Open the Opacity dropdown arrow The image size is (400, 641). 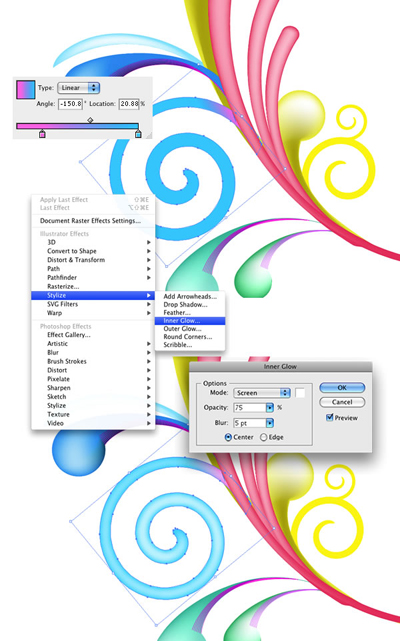pyautogui.click(x=270, y=408)
